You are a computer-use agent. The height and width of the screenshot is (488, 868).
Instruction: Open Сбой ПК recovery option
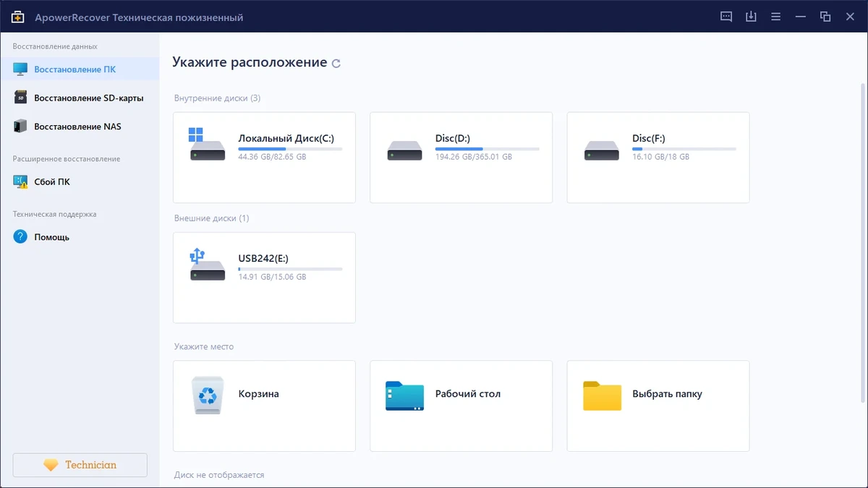pos(80,181)
